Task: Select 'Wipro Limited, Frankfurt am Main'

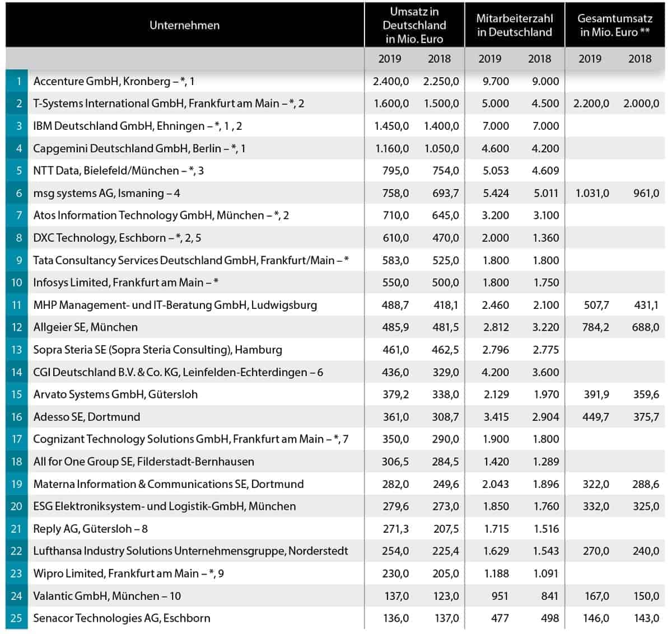Action: click(x=116, y=574)
